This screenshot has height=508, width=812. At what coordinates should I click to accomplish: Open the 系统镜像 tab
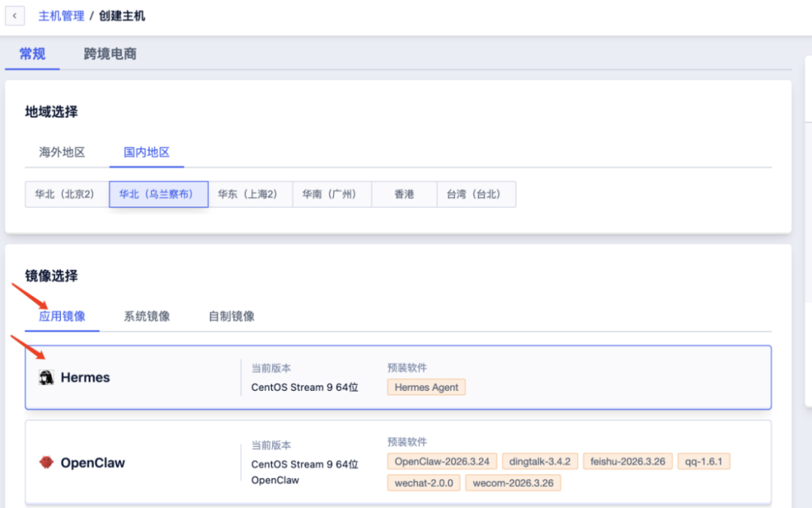click(147, 316)
